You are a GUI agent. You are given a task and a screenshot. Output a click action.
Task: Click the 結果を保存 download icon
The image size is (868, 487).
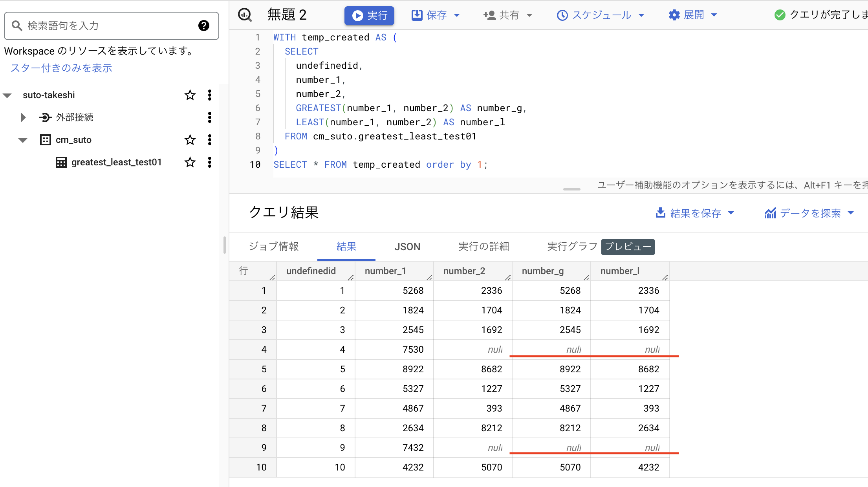(x=660, y=212)
